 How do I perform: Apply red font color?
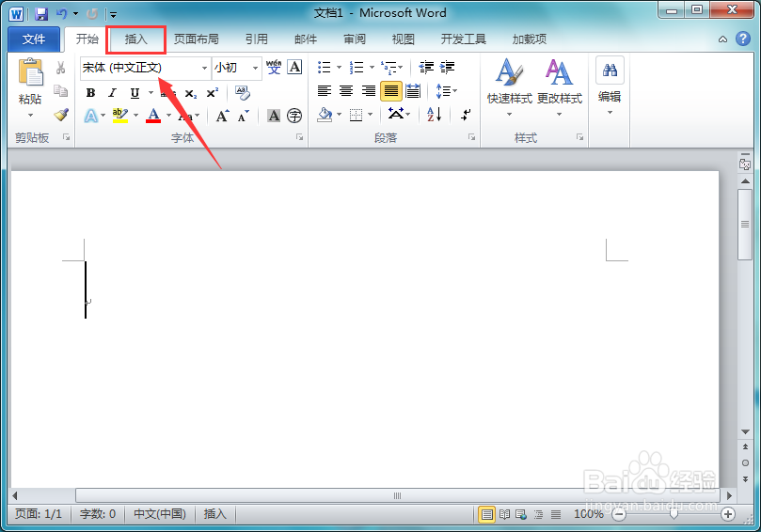click(153, 116)
